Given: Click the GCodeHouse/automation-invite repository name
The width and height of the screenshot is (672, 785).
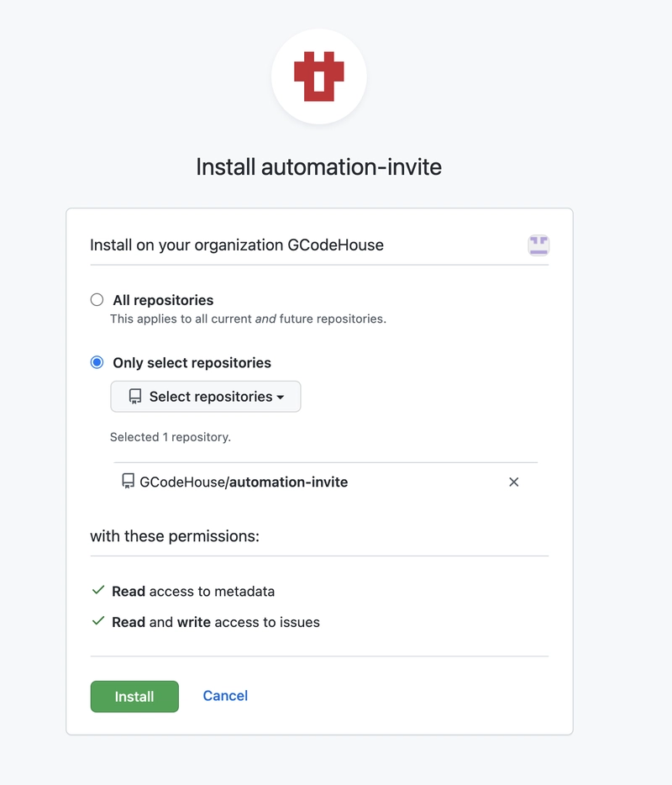Looking at the screenshot, I should point(244,482).
